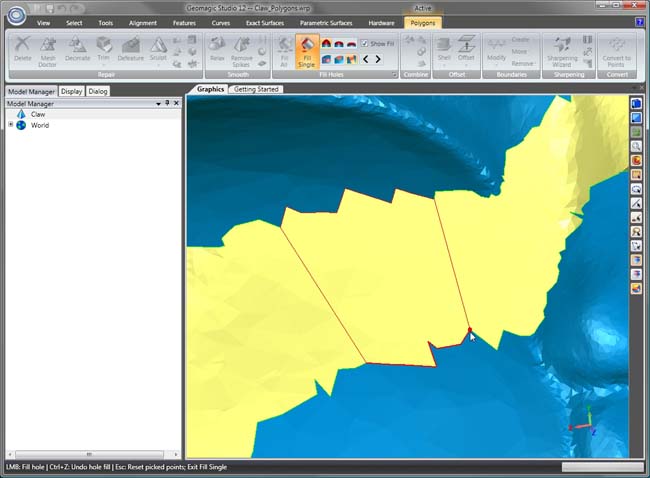Open the Getting Started tab

(x=256, y=89)
